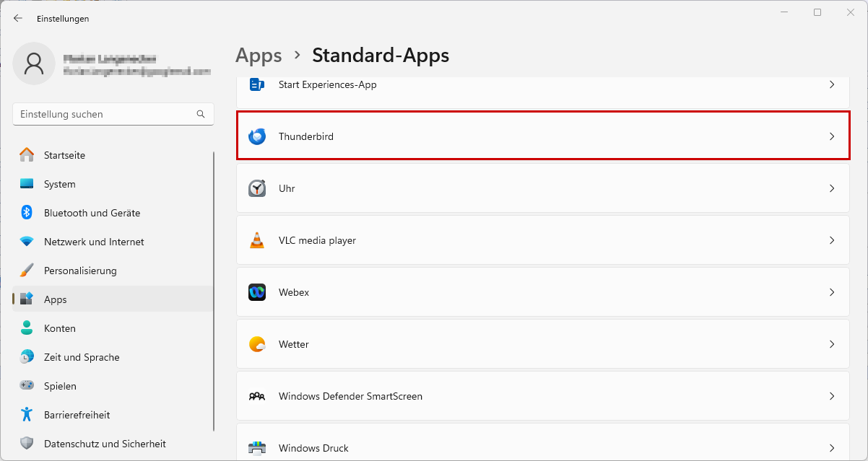
Task: Open Barrierefreiheit settings category
Action: (x=113, y=415)
